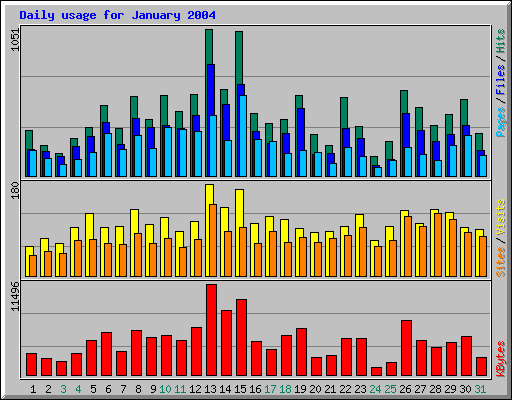Click green day 31 on the x-axis
This screenshot has height=400, width=512.
(480, 389)
